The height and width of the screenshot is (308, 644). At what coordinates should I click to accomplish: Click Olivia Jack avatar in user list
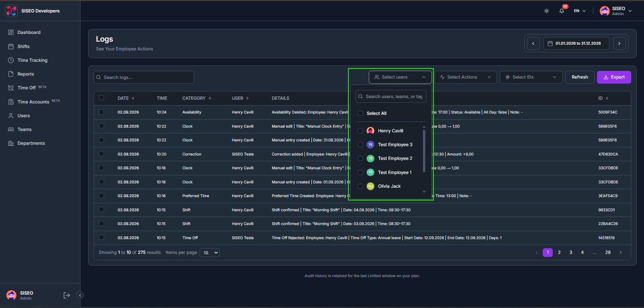(x=370, y=186)
